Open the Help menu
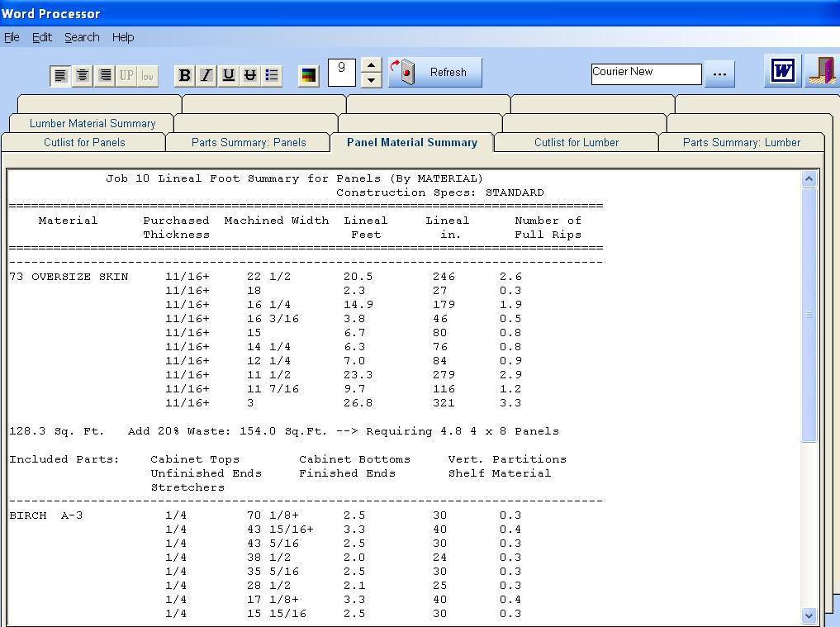840x627 pixels. pyautogui.click(x=123, y=37)
